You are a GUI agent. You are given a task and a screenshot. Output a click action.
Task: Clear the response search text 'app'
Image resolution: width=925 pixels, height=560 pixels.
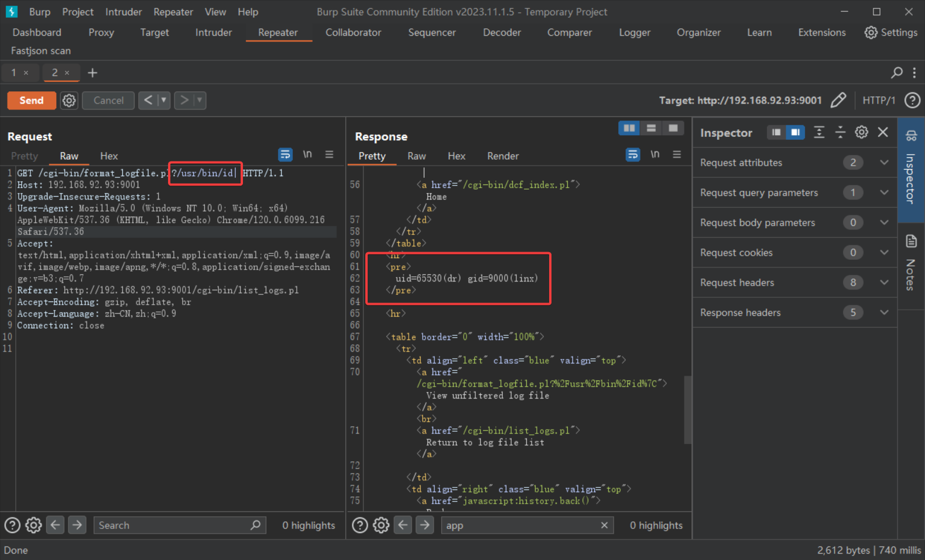click(x=604, y=525)
